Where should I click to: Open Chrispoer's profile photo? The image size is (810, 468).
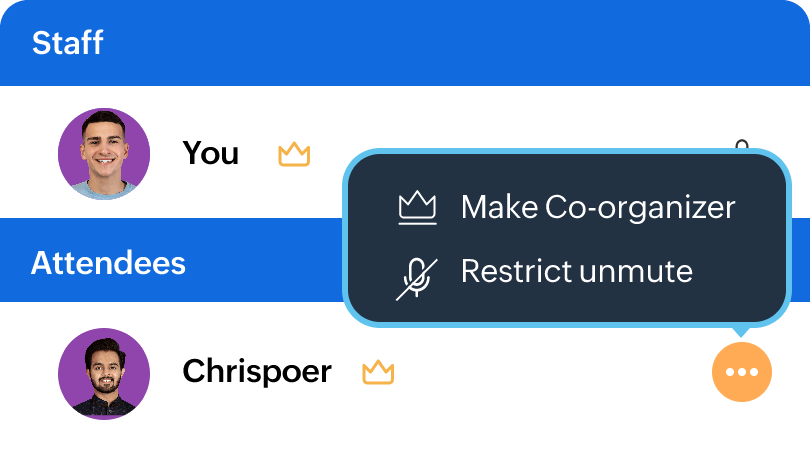[104, 372]
